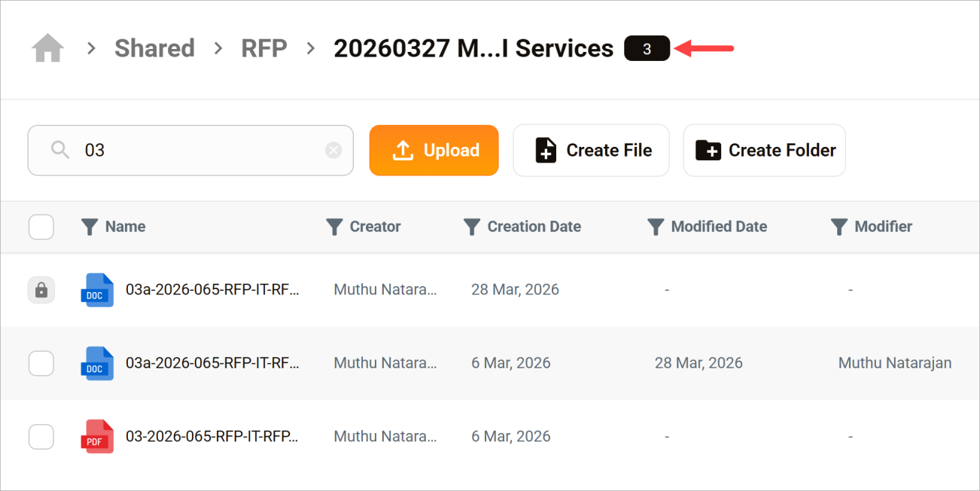Click the Creator column header label
This screenshot has height=491, width=980.
[375, 227]
